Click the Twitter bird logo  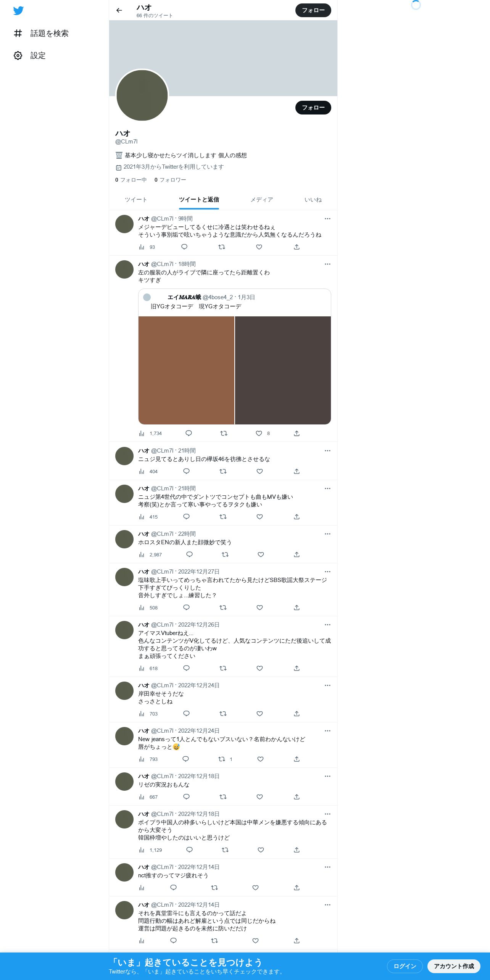18,11
